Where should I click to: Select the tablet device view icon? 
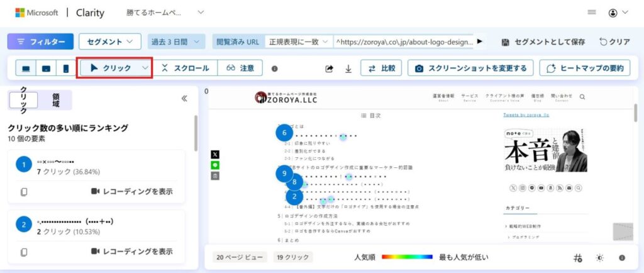[x=46, y=68]
